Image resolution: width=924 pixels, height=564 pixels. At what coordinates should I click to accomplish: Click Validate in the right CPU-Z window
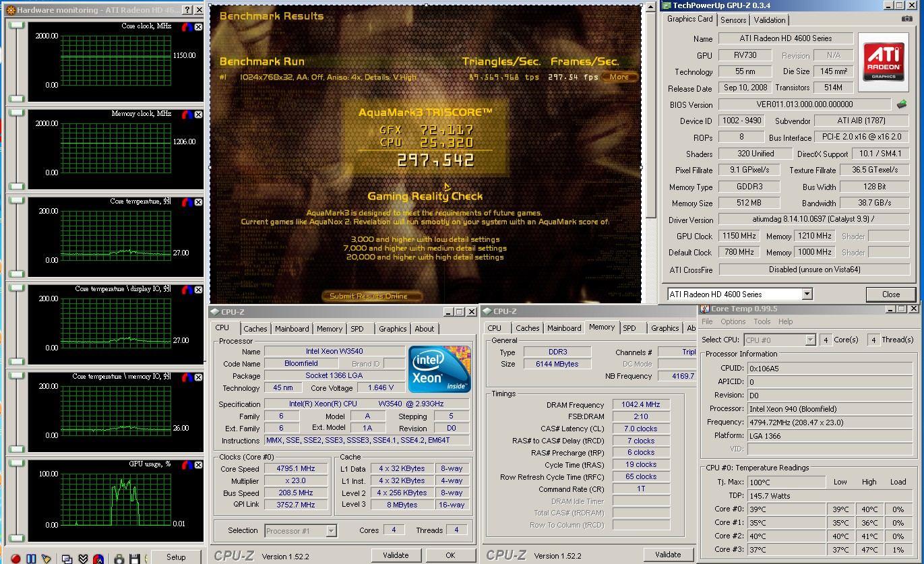pos(668,555)
